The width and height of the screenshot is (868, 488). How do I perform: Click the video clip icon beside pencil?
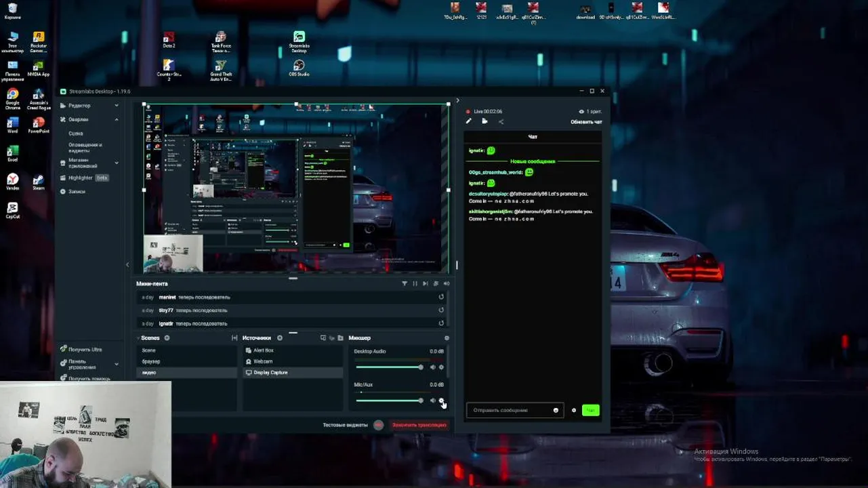[484, 121]
